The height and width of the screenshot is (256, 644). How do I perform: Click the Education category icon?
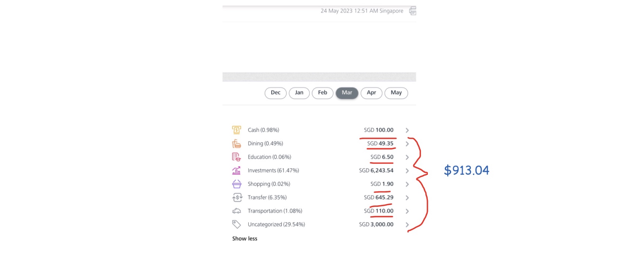[237, 157]
